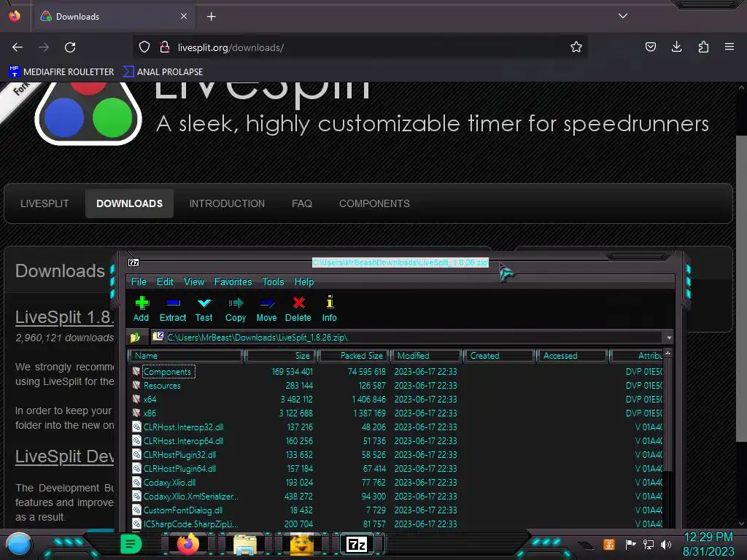Viewport: 747px width, 560px height.
Task: Select the x64 folder row
Action: point(395,399)
